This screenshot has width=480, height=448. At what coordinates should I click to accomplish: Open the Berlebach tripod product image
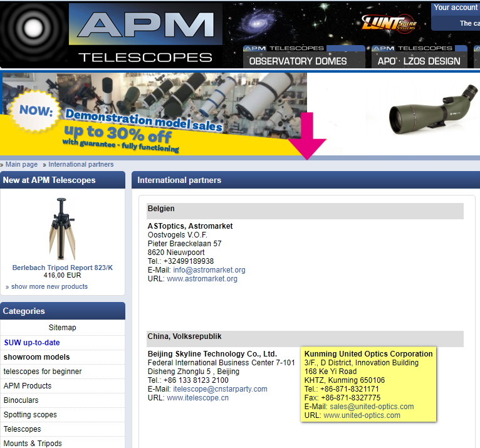point(63,229)
